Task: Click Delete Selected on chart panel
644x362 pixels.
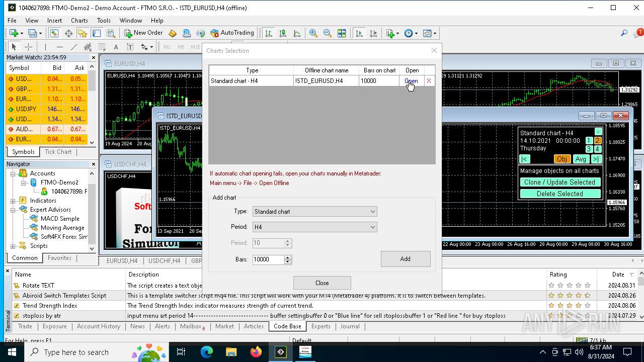Action: (559, 194)
